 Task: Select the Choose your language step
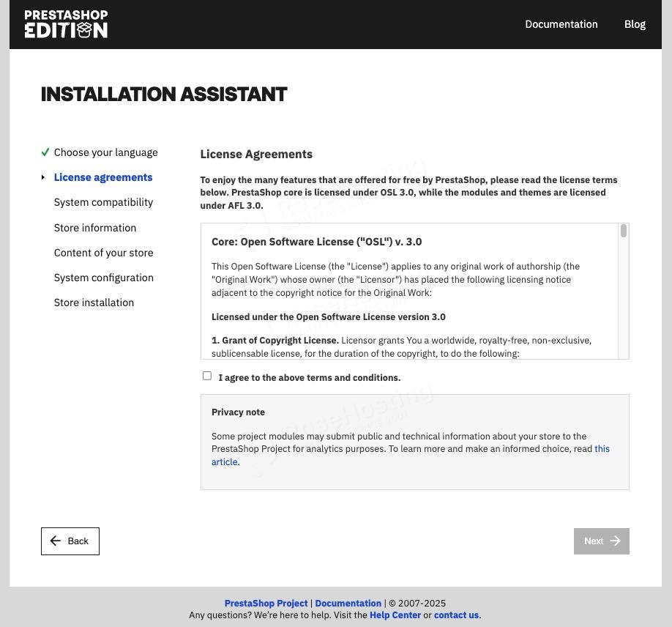click(106, 152)
